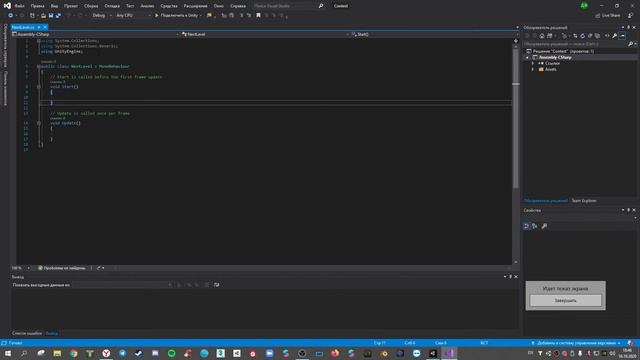
Task: Select the NextLevel.cs document tab
Action: tap(23, 27)
